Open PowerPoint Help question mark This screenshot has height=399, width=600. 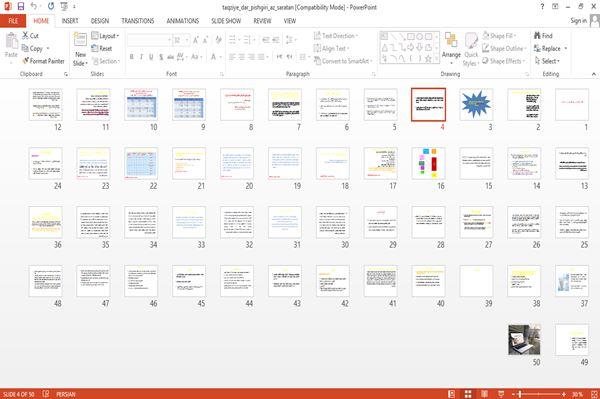click(x=542, y=7)
